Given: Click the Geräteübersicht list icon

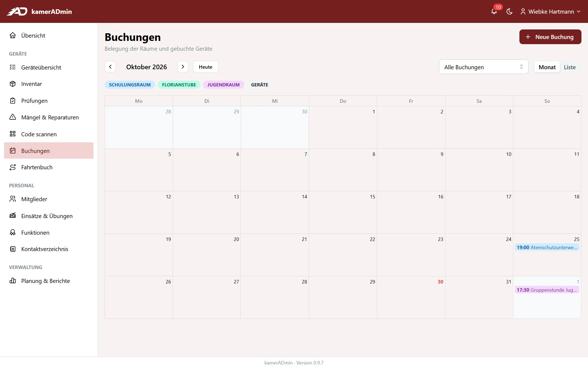Looking at the screenshot, I should click(x=13, y=67).
